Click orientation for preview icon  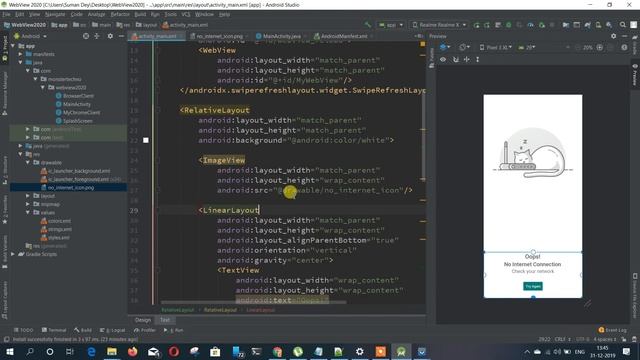click(x=463, y=47)
